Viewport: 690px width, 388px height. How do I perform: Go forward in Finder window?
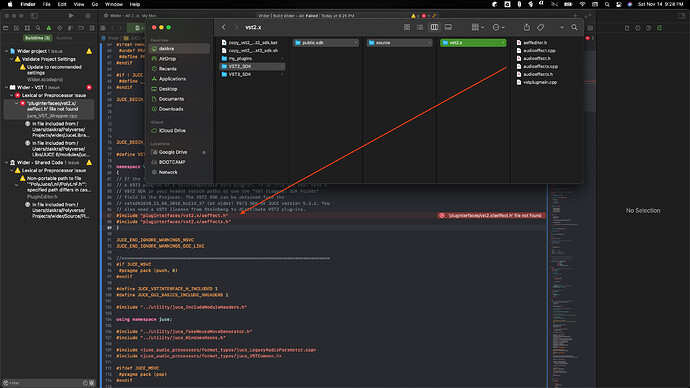[x=236, y=27]
